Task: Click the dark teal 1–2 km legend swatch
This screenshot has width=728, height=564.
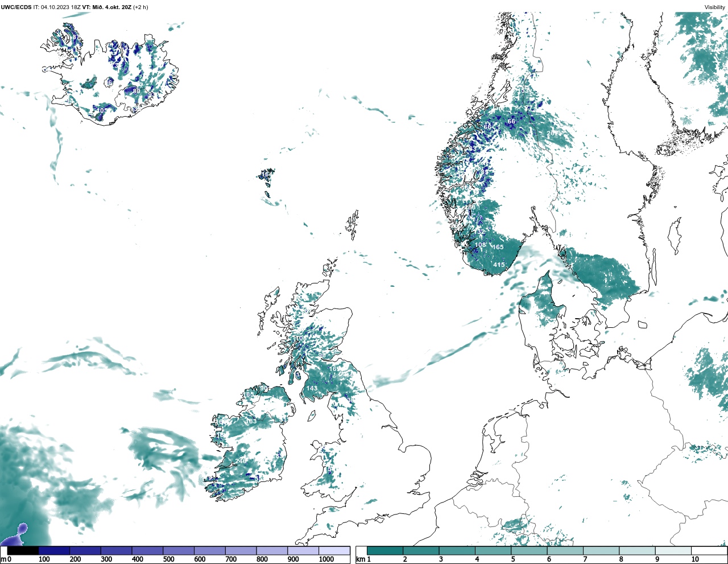Action: click(x=385, y=551)
